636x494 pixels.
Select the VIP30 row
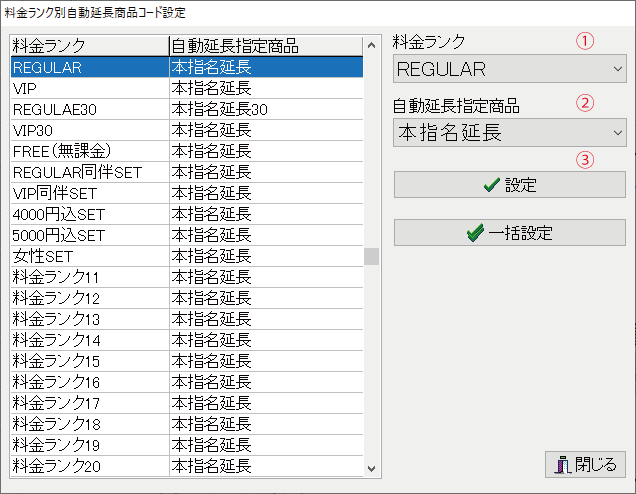[x=187, y=130]
